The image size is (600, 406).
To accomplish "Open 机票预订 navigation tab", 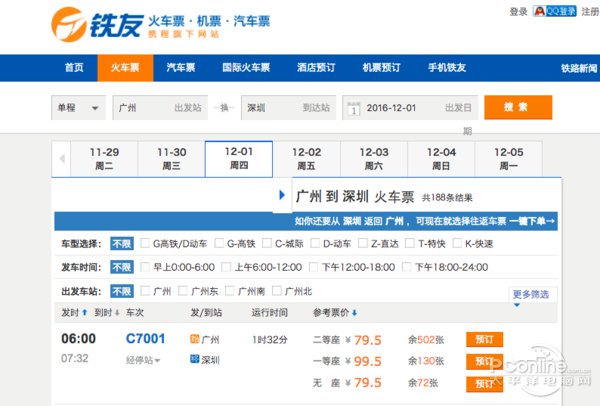I will [382, 68].
